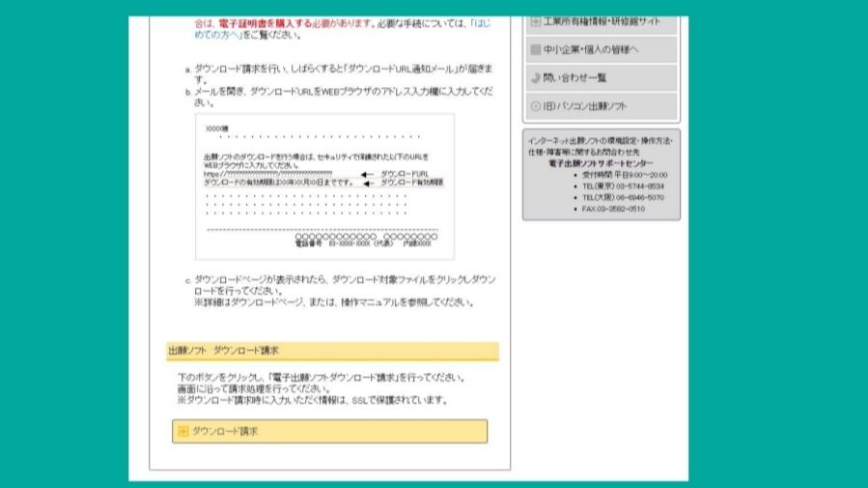Click the FAX number in support box
Screen dimensions: 868x488
(x=612, y=209)
